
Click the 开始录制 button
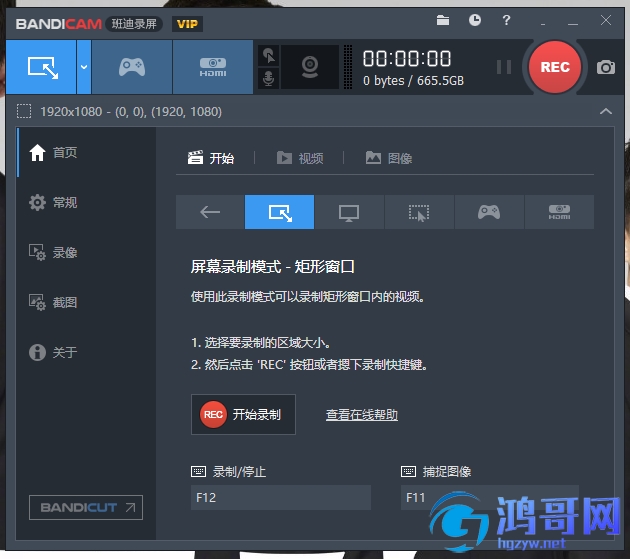point(243,414)
